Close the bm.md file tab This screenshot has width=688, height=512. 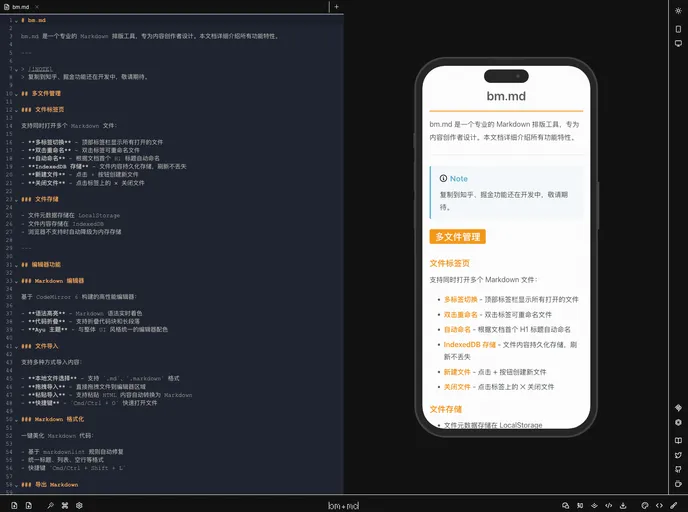click(x=37, y=7)
